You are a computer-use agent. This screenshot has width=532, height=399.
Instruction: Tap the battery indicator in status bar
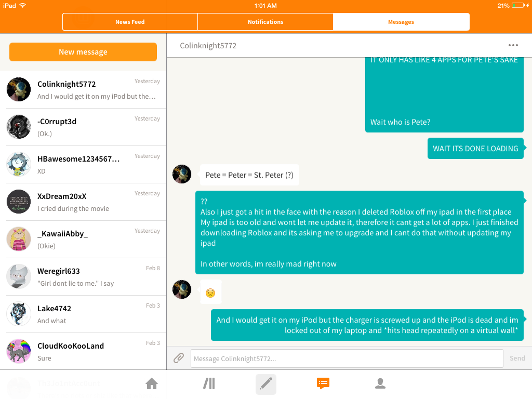[x=518, y=5]
